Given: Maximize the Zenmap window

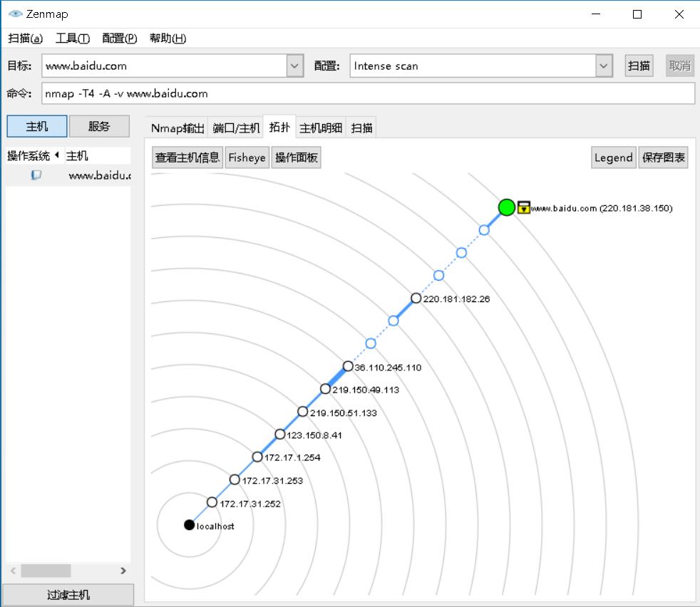Looking at the screenshot, I should (637, 14).
